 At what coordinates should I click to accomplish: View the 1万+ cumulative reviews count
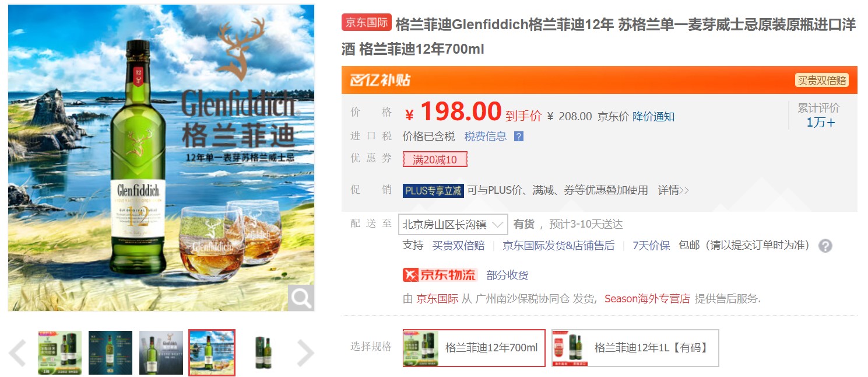coord(821,123)
